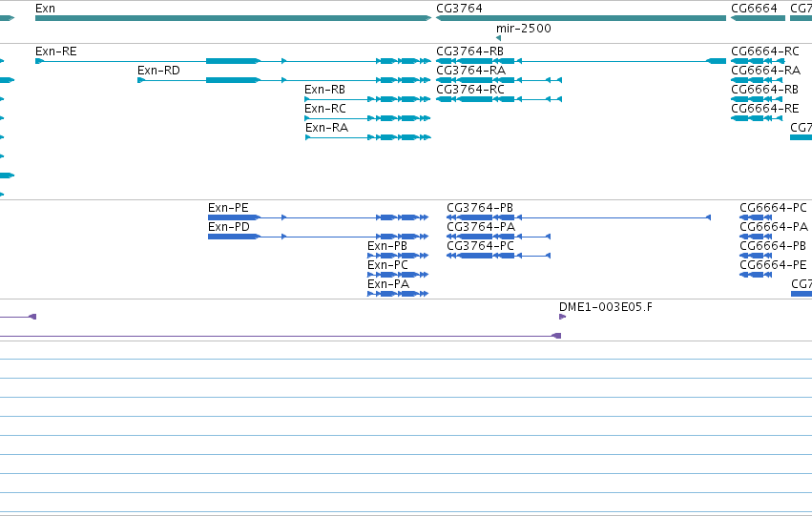Select the Exn-RE transcript label
Image resolution: width=812 pixels, height=516 pixels.
click(56, 52)
